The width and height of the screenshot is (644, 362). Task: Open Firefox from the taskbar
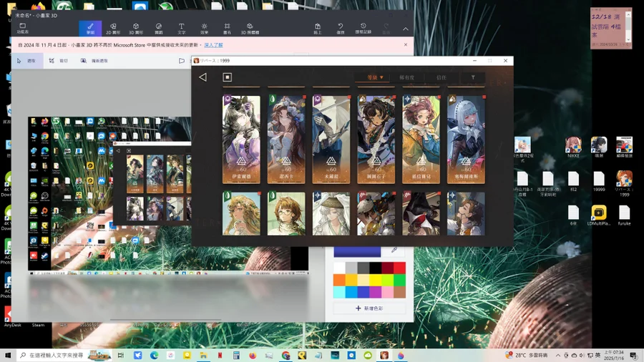253,356
